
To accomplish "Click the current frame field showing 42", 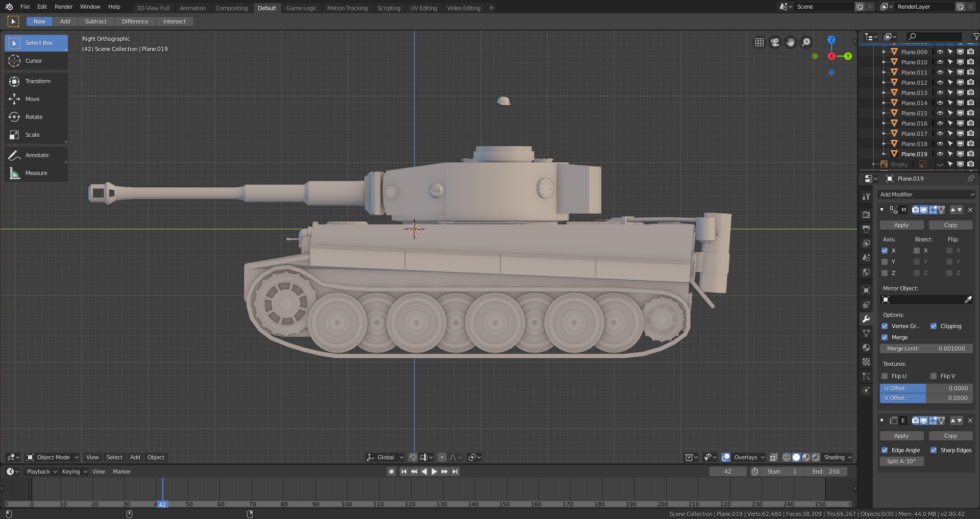I will 728,472.
